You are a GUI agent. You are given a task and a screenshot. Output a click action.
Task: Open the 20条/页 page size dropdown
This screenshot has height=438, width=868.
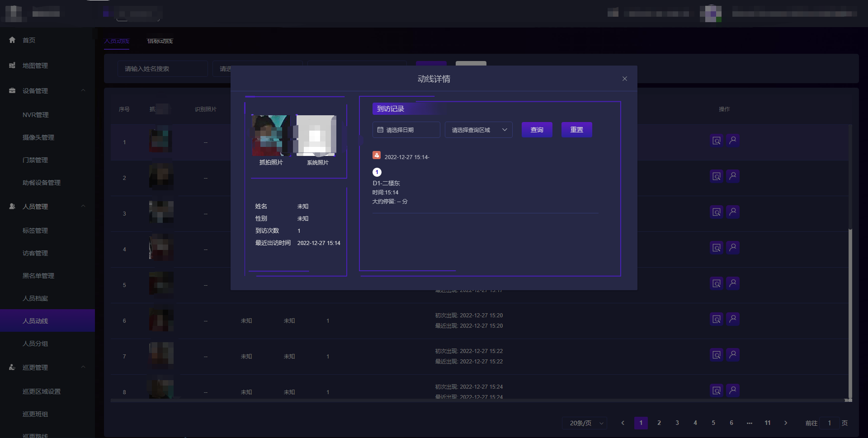click(x=585, y=423)
